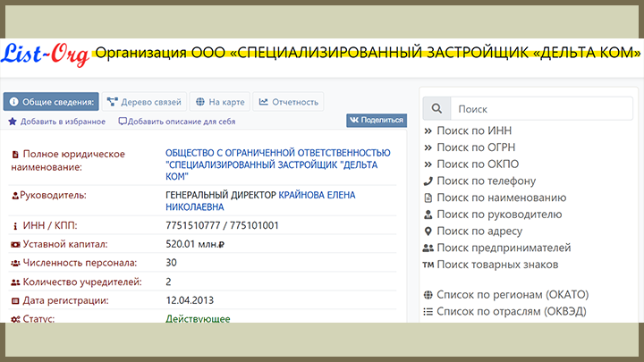The height and width of the screenshot is (362, 644).
Task: Focus the Поиск input field
Action: tap(542, 109)
